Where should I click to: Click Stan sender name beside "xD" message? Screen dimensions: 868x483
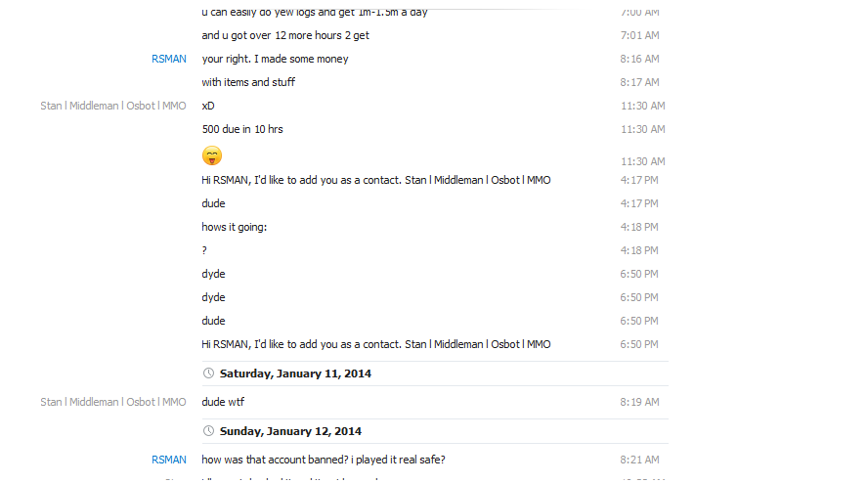tap(112, 106)
